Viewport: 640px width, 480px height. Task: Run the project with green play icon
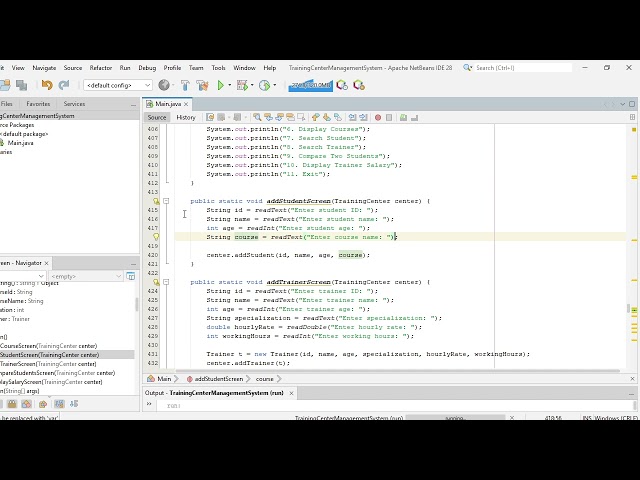220,85
